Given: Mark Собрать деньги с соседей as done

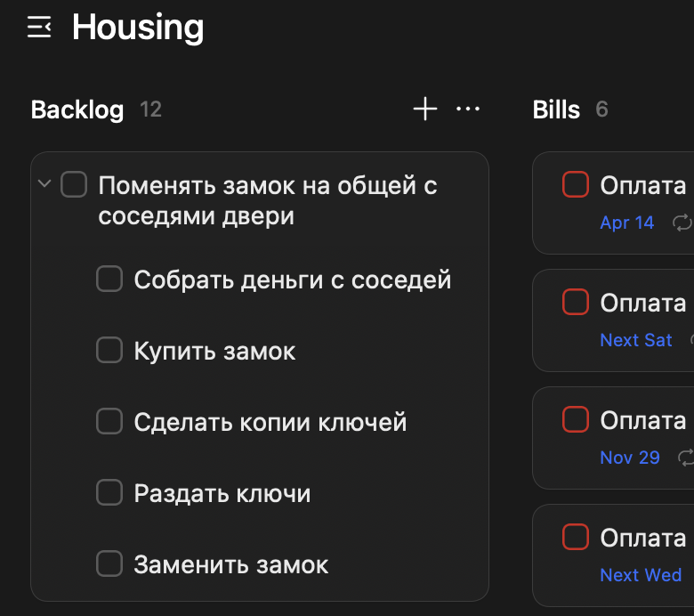Looking at the screenshot, I should [109, 280].
